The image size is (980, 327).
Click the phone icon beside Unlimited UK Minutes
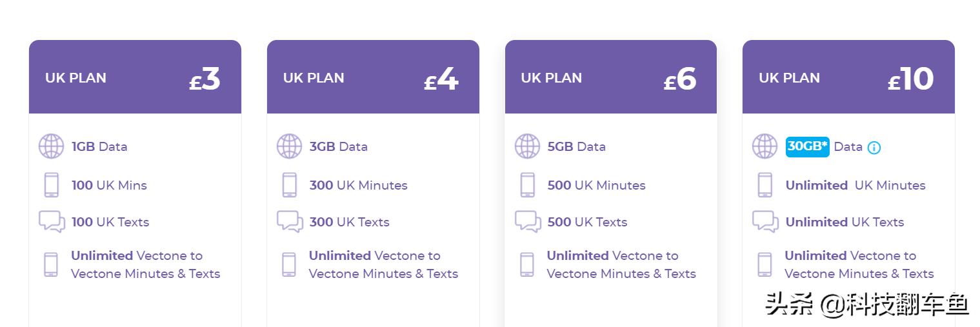click(765, 185)
